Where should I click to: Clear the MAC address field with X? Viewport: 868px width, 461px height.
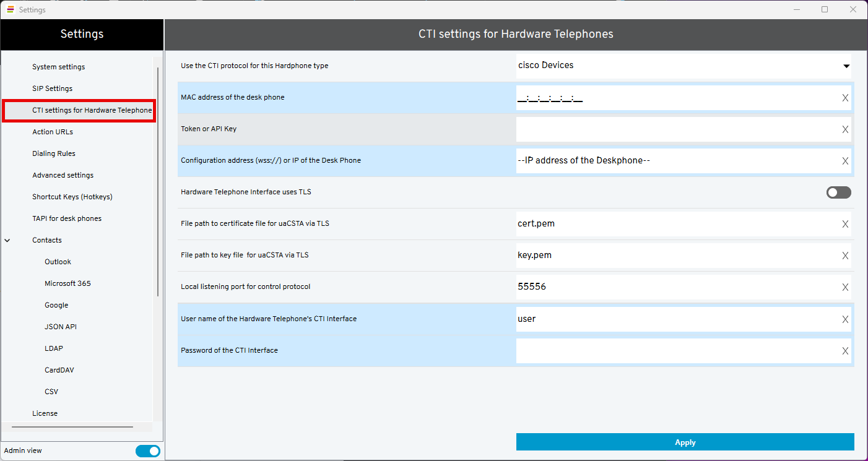point(845,98)
